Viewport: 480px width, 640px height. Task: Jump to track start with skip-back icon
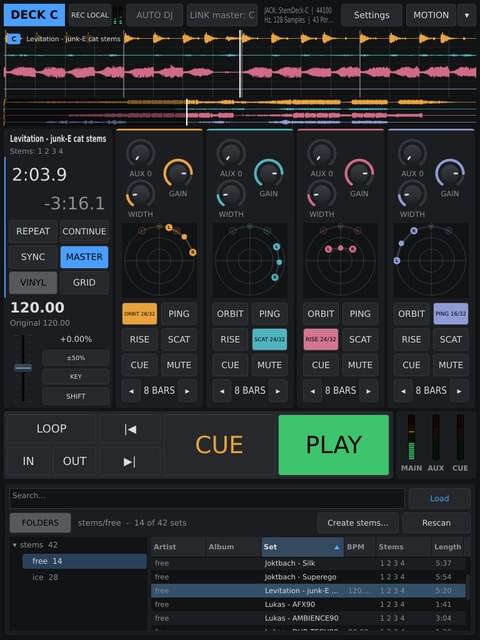130,429
